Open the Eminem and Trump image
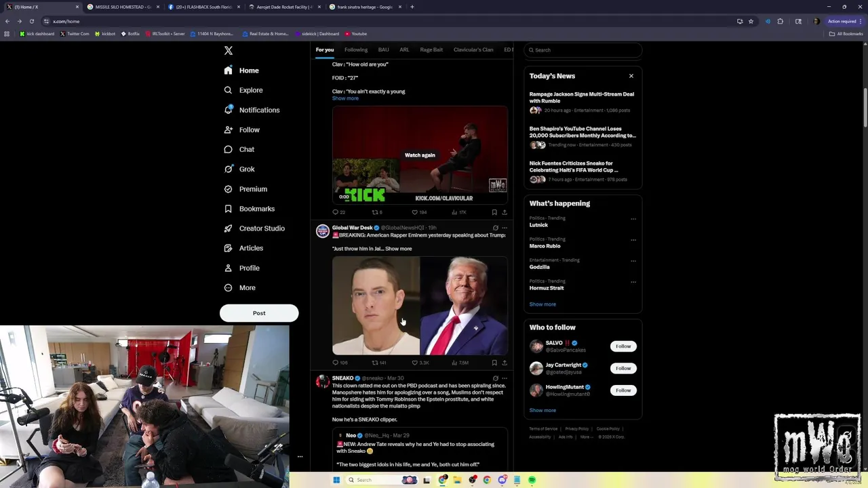 click(x=420, y=306)
